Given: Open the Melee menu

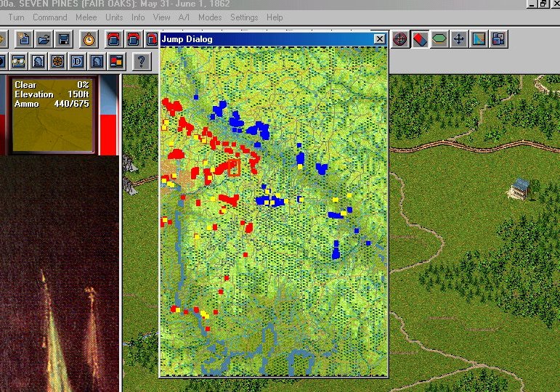Looking at the screenshot, I should (86, 17).
